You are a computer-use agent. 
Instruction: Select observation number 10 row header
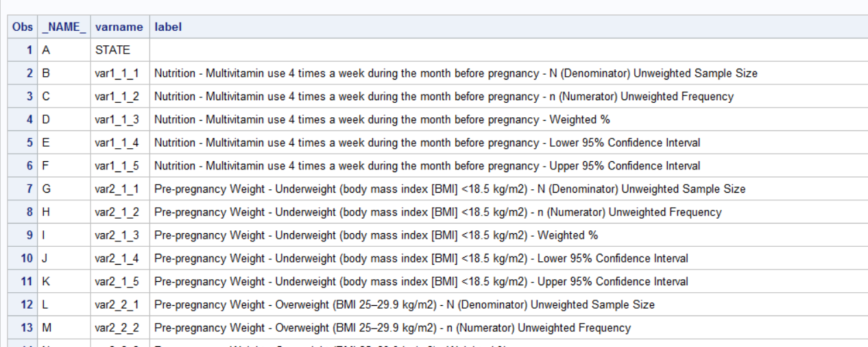[23, 259]
